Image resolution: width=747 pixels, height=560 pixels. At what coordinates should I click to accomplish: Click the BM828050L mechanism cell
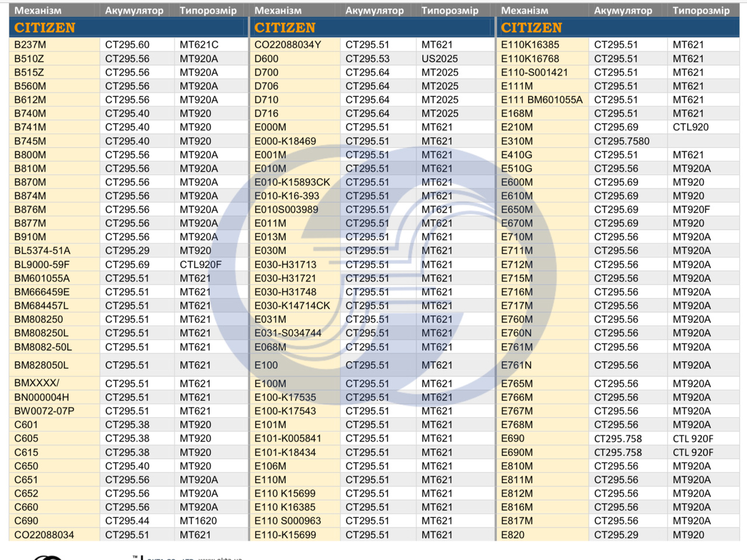41,365
